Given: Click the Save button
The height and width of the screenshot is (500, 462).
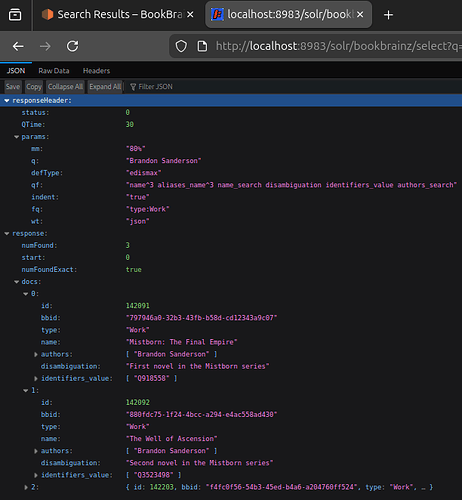Looking at the screenshot, I should 13,87.
